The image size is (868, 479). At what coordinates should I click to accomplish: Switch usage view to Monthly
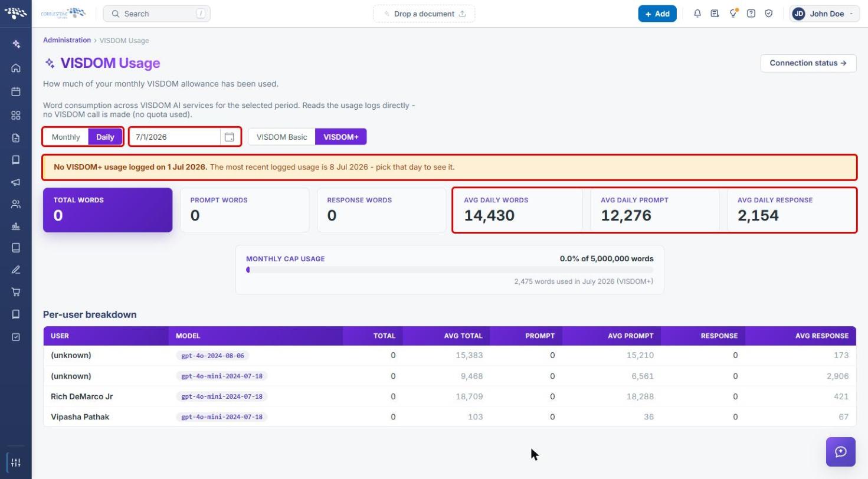pos(65,137)
